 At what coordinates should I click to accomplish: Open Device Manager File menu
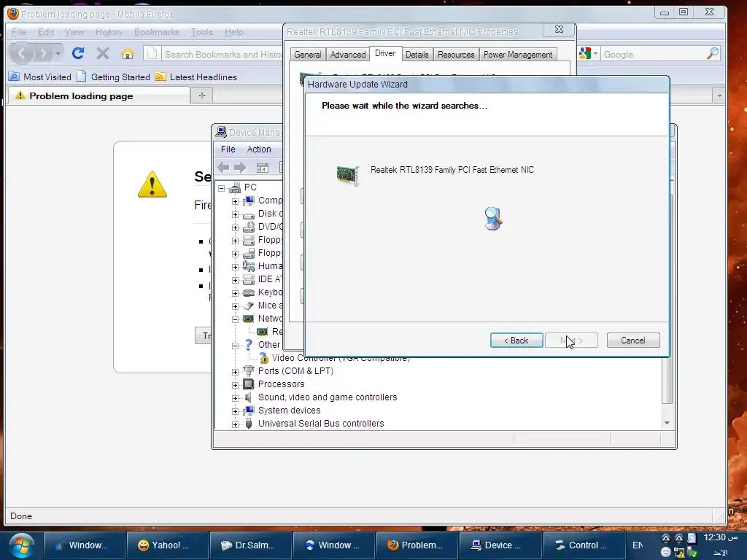pyautogui.click(x=228, y=149)
